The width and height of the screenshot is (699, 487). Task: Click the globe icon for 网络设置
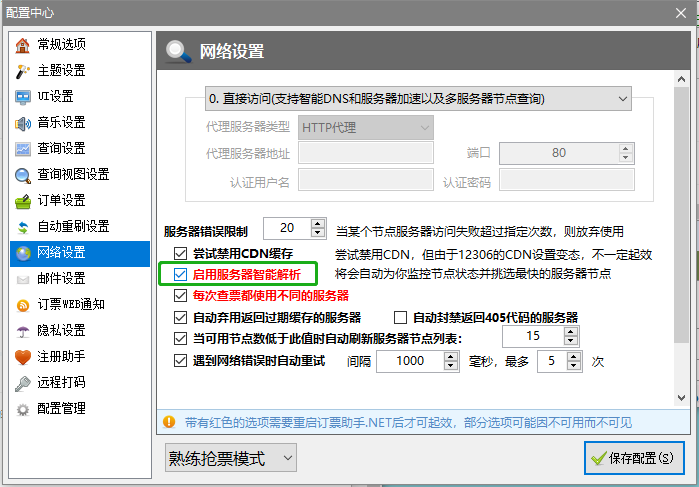[x=23, y=253]
